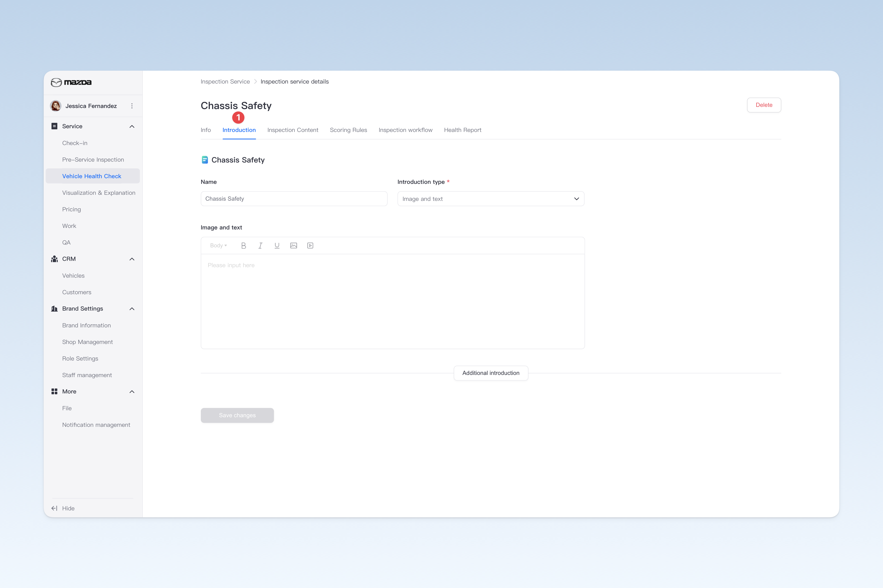Screen dimensions: 883x588
Task: Open the Introduction type dropdown
Action: pyautogui.click(x=491, y=199)
